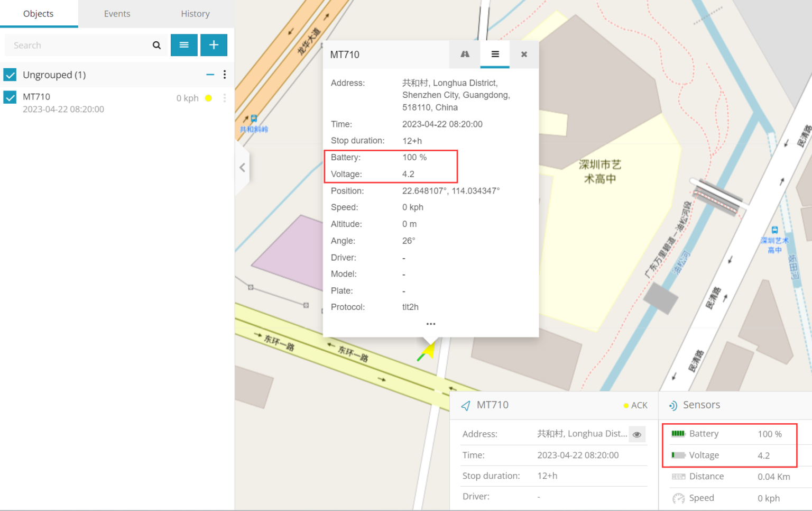The image size is (812, 511).
Task: Click the search magnifier icon
Action: click(156, 45)
